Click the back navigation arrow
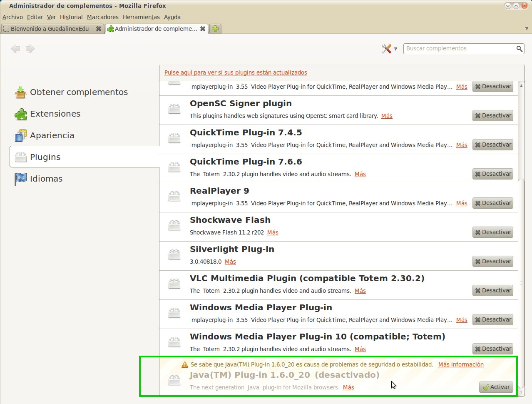This screenshot has height=404, width=532. (16, 49)
